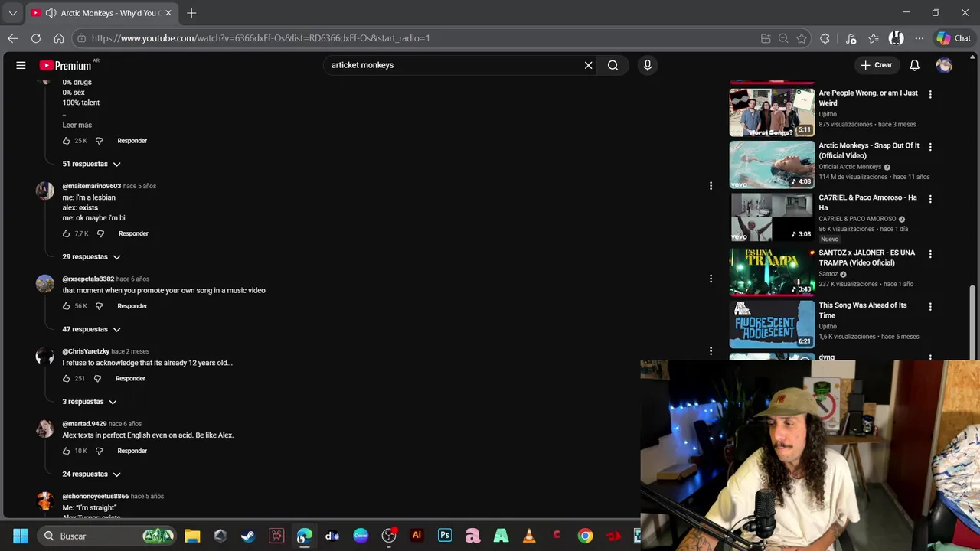Reload the YouTube page

point(36,38)
